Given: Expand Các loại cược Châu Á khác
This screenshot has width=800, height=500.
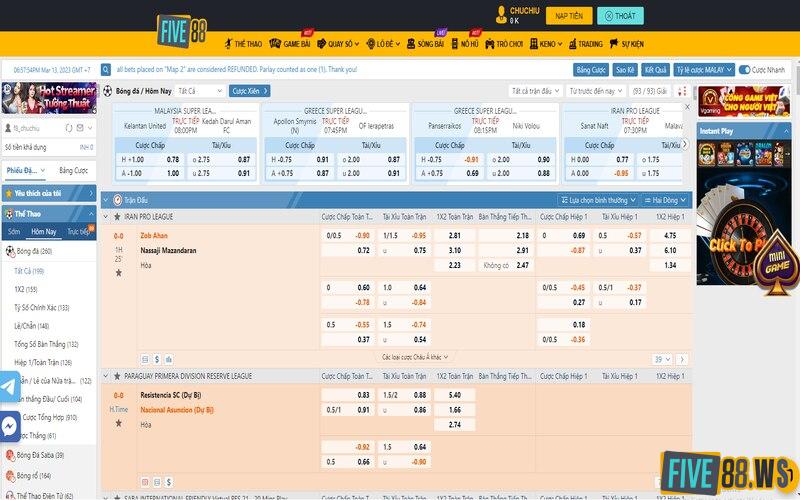Looking at the screenshot, I should [415, 357].
